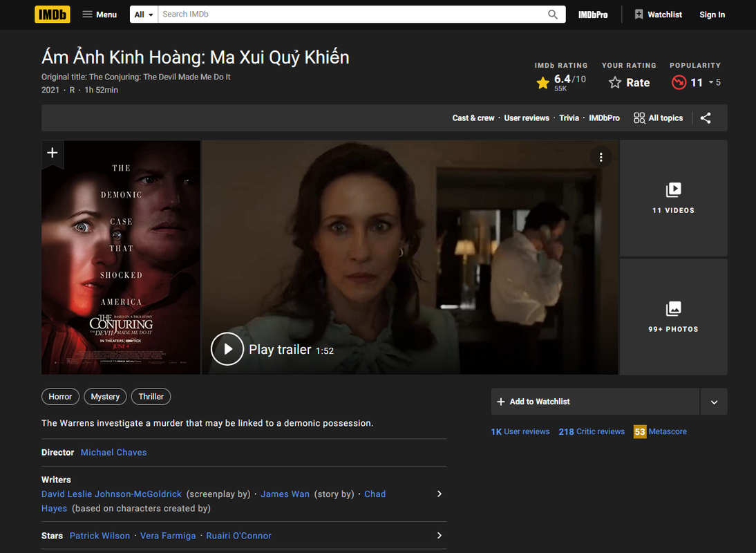Click the trailer video preview image

coord(410,257)
